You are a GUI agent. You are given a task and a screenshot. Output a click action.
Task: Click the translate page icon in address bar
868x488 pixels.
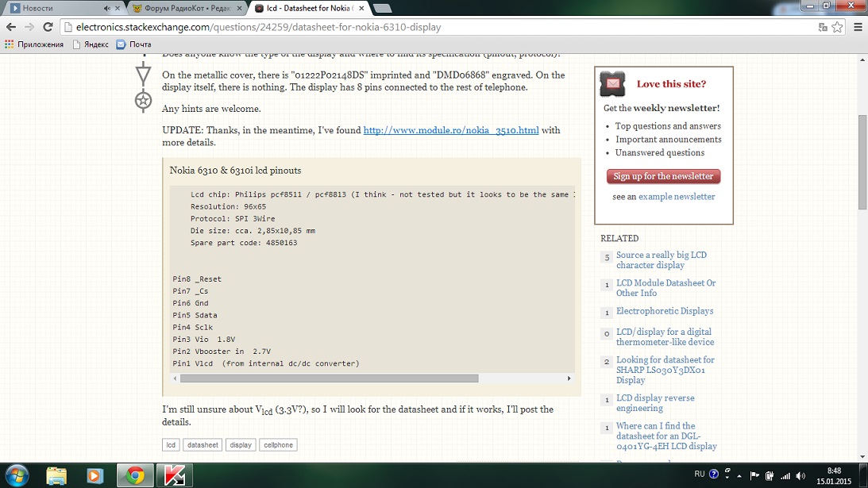coord(823,27)
